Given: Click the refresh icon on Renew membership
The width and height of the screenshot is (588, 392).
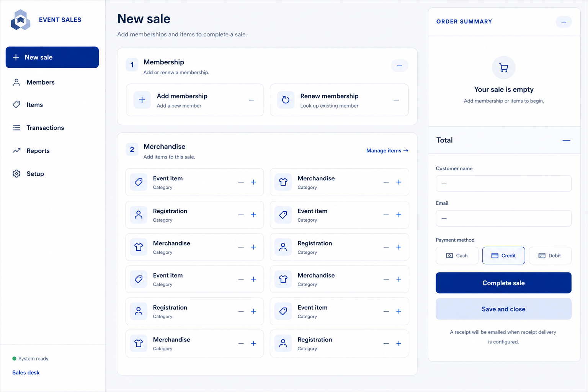Looking at the screenshot, I should 286,100.
